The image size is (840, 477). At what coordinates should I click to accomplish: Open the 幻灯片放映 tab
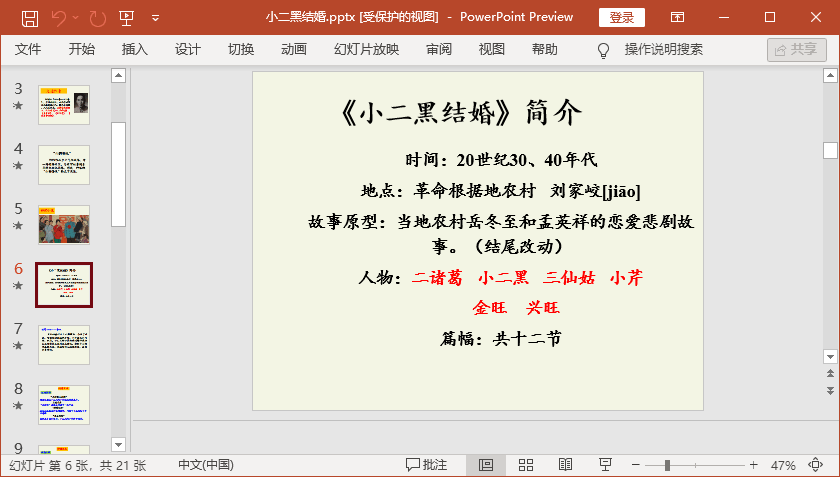point(366,49)
